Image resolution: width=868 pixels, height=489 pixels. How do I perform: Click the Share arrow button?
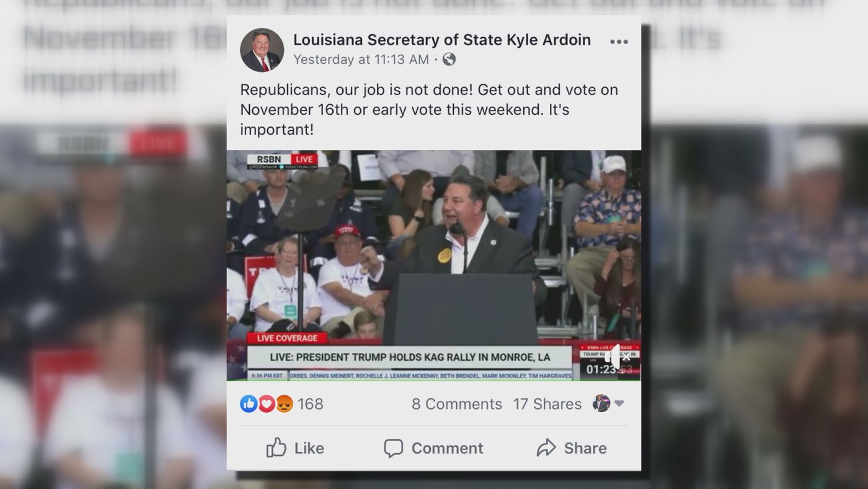572,448
